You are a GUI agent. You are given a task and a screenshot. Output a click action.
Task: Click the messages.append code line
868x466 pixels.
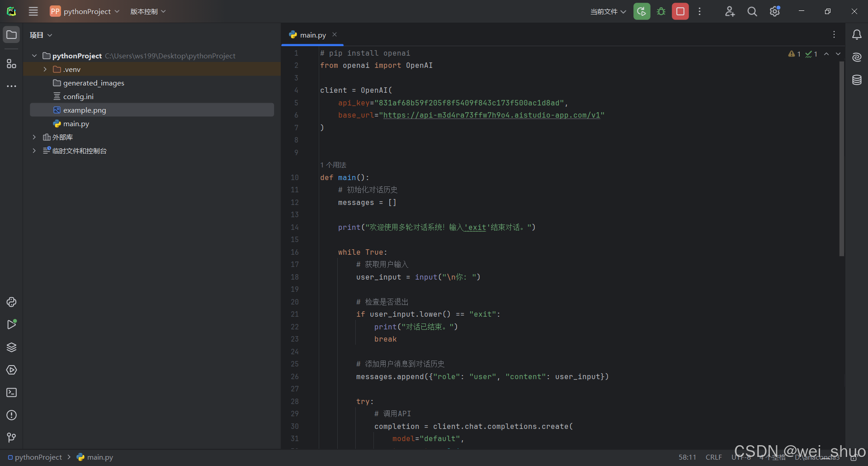click(482, 377)
